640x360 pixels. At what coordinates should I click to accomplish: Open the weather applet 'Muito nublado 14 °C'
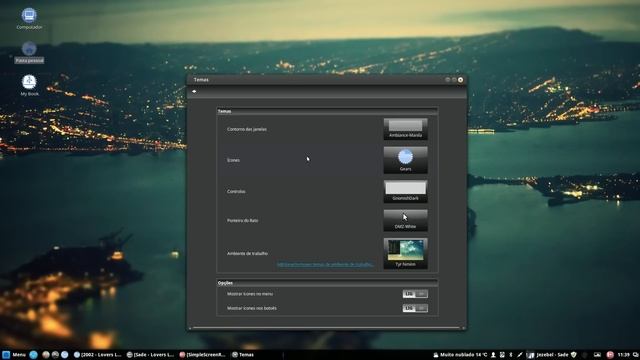point(460,355)
